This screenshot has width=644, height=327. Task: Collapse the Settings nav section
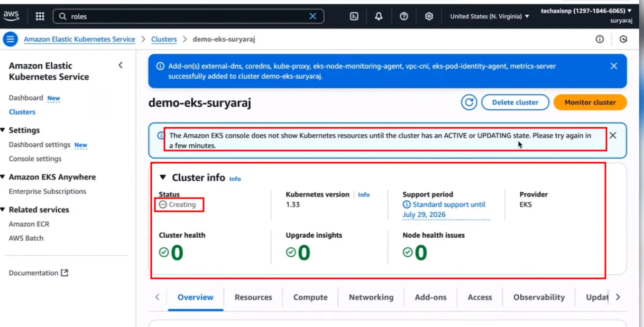pos(4,130)
